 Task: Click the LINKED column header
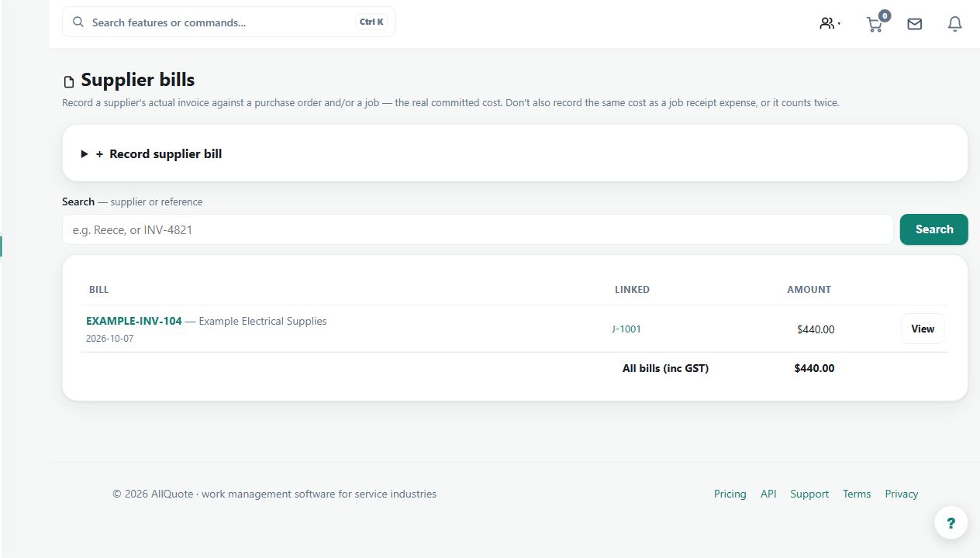[x=632, y=290]
